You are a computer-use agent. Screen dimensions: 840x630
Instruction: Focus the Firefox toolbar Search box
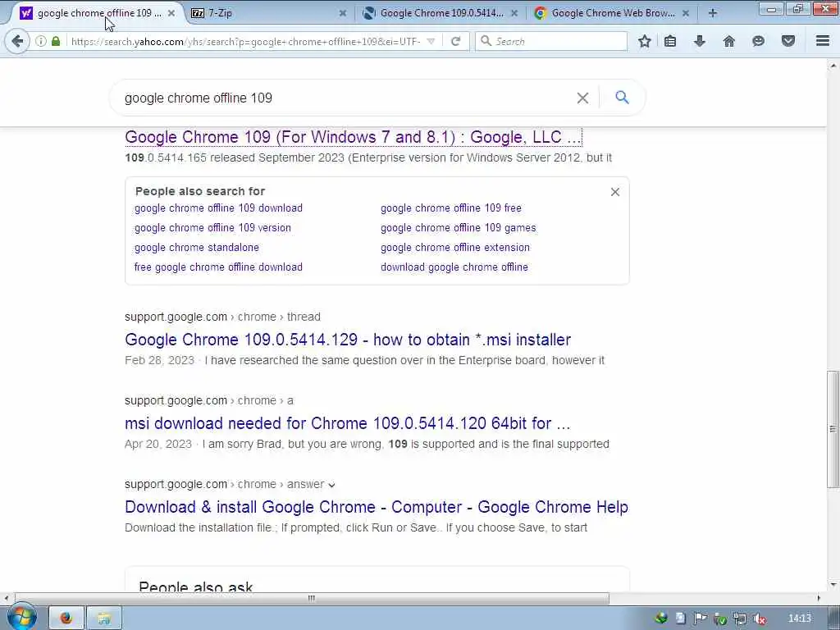(x=551, y=41)
